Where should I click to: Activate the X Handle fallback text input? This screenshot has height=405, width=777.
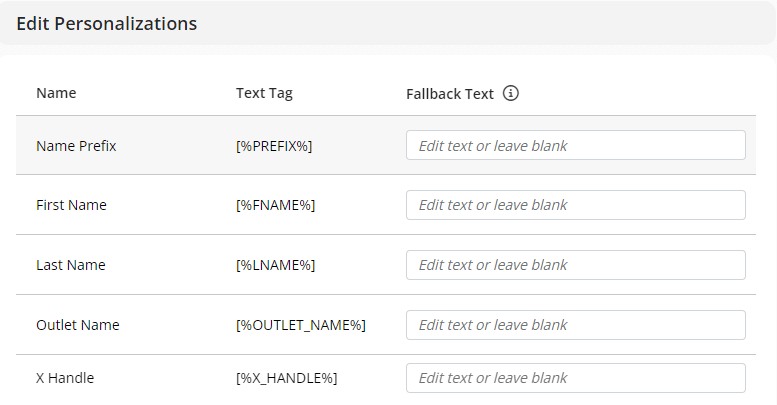(x=575, y=378)
